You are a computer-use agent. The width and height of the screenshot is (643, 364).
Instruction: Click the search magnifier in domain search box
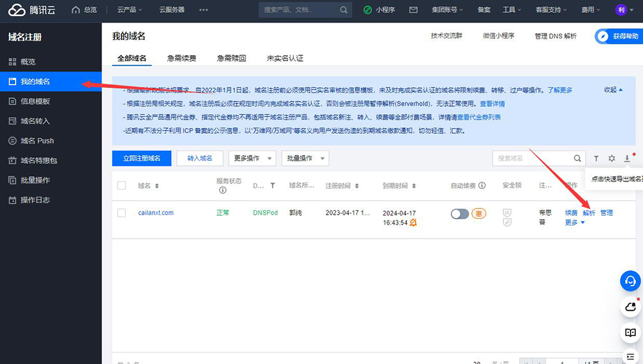pos(577,158)
